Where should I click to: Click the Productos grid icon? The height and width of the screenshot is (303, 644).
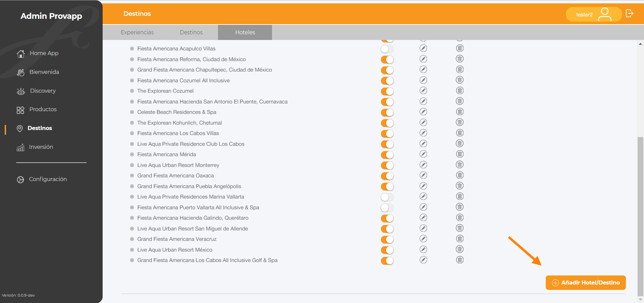pos(20,110)
